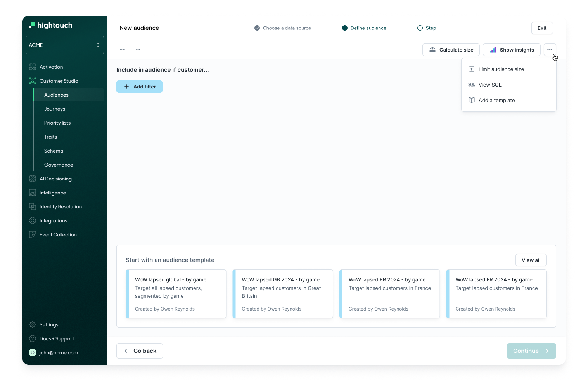Open the three-dot more options menu
This screenshot has height=380, width=588.
pyautogui.click(x=550, y=50)
